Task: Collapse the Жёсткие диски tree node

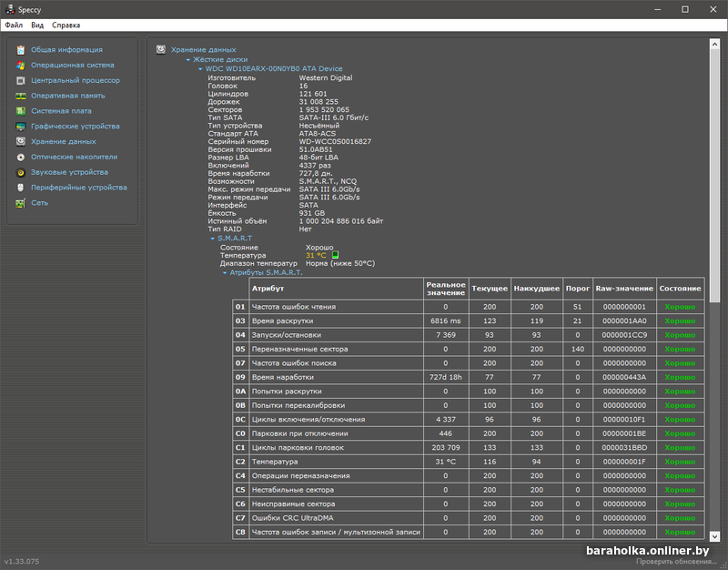Action: [188, 59]
